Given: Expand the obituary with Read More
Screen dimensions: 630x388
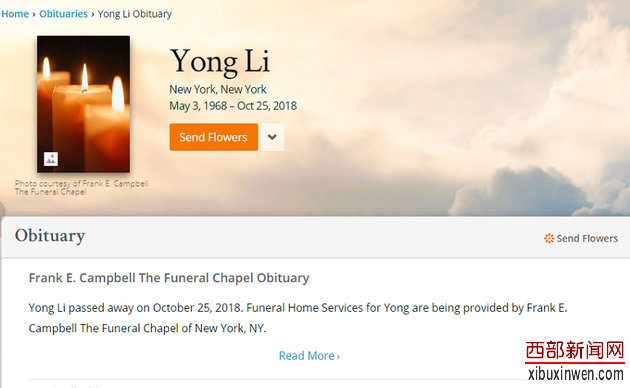Looking at the screenshot, I should [309, 356].
